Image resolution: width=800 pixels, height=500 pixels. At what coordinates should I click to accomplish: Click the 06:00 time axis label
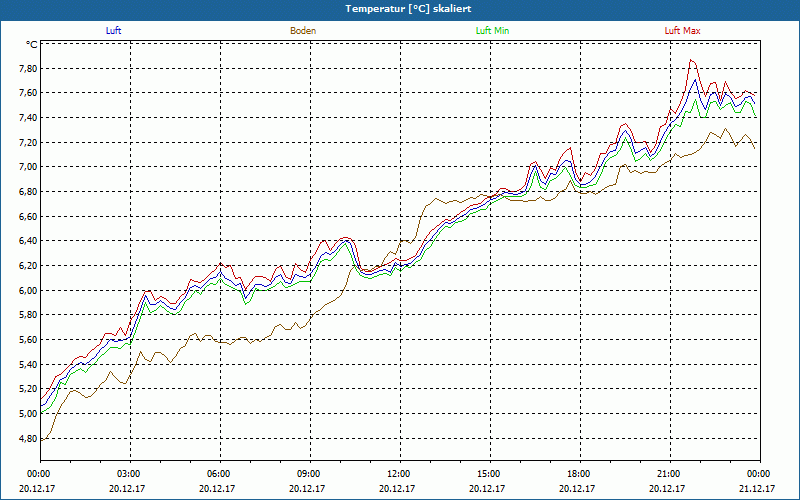pos(220,474)
